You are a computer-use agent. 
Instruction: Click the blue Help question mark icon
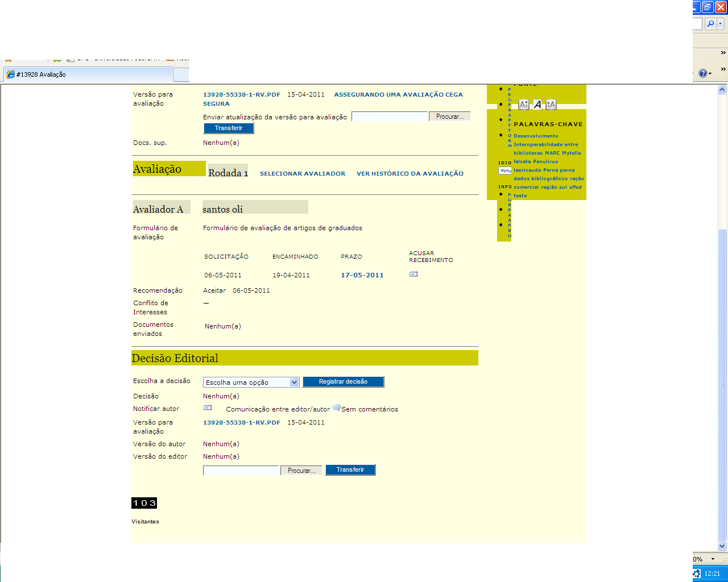[703, 73]
